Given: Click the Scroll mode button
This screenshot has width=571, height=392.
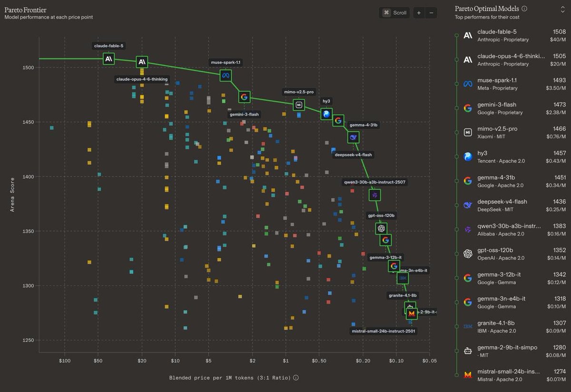Looking at the screenshot, I should click(394, 13).
